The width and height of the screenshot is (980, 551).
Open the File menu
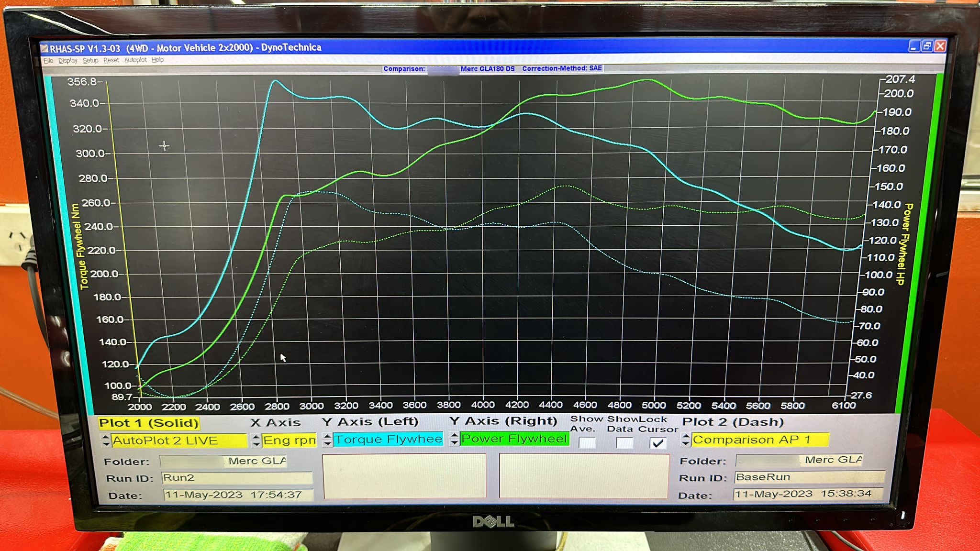(48, 60)
